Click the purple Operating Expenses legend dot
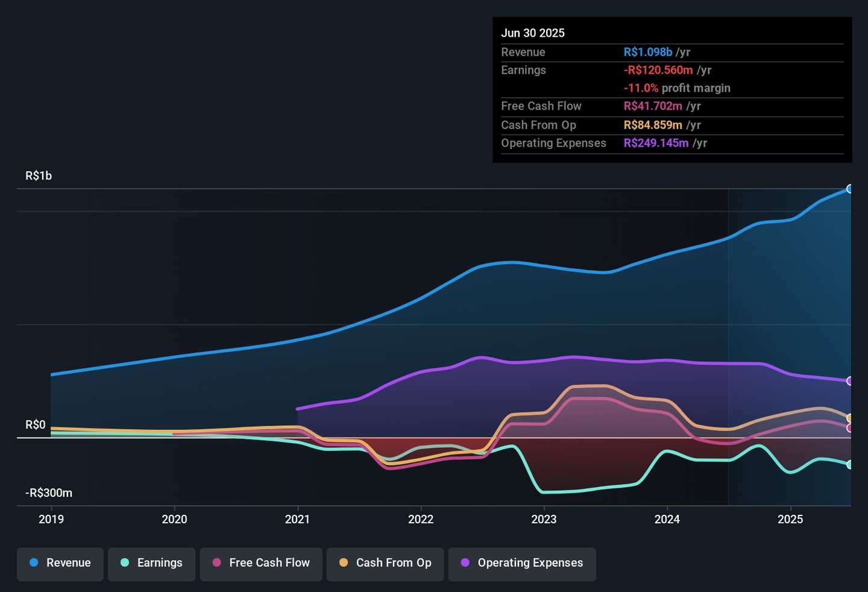 click(x=465, y=562)
